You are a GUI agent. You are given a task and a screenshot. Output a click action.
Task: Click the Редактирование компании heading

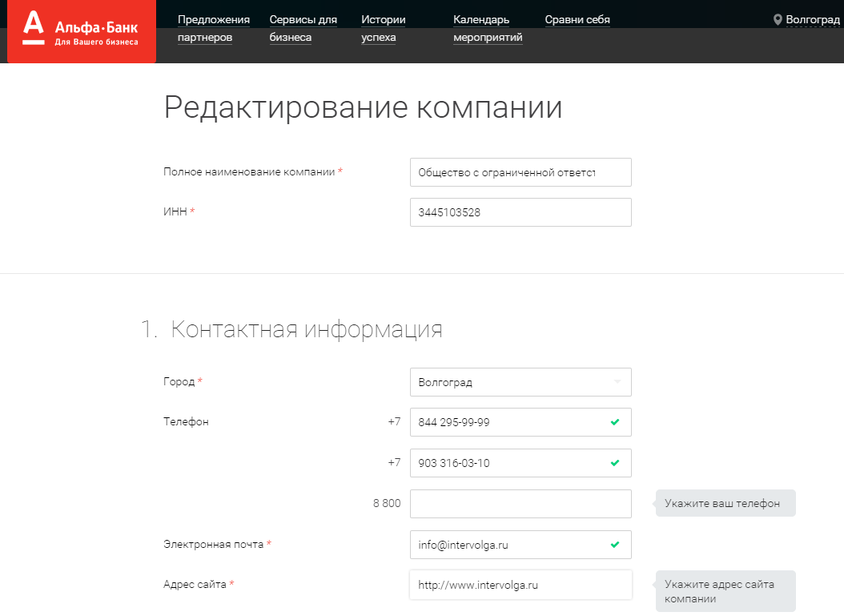pyautogui.click(x=363, y=107)
